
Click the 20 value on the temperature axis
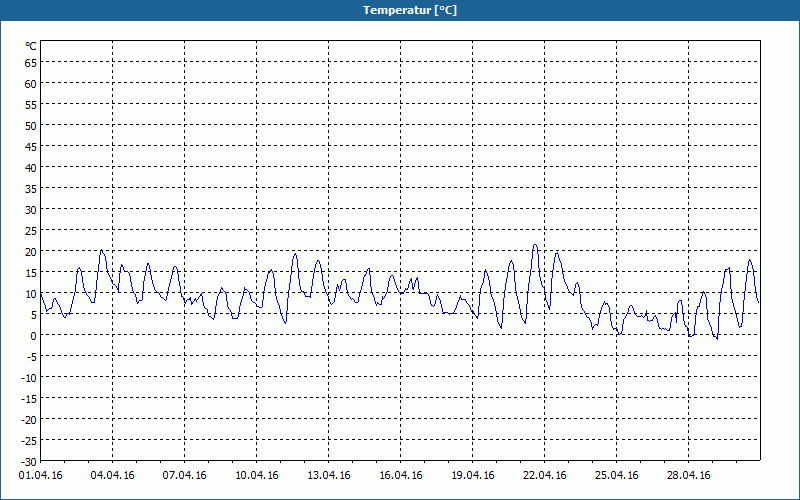coord(31,252)
